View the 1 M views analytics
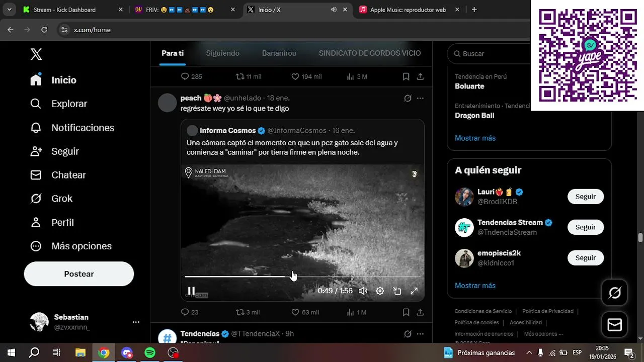 pyautogui.click(x=357, y=312)
